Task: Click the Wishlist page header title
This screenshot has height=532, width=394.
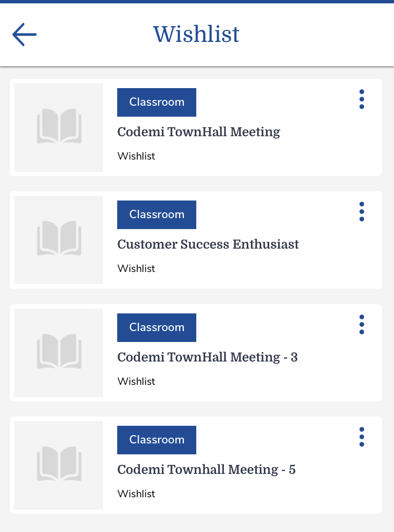Action: coord(196,34)
